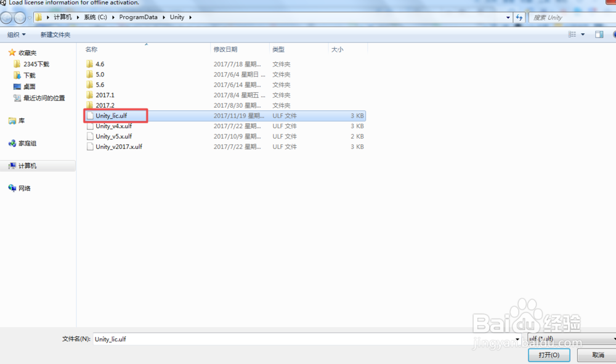Click the refresh icon beside address bar

519,17
